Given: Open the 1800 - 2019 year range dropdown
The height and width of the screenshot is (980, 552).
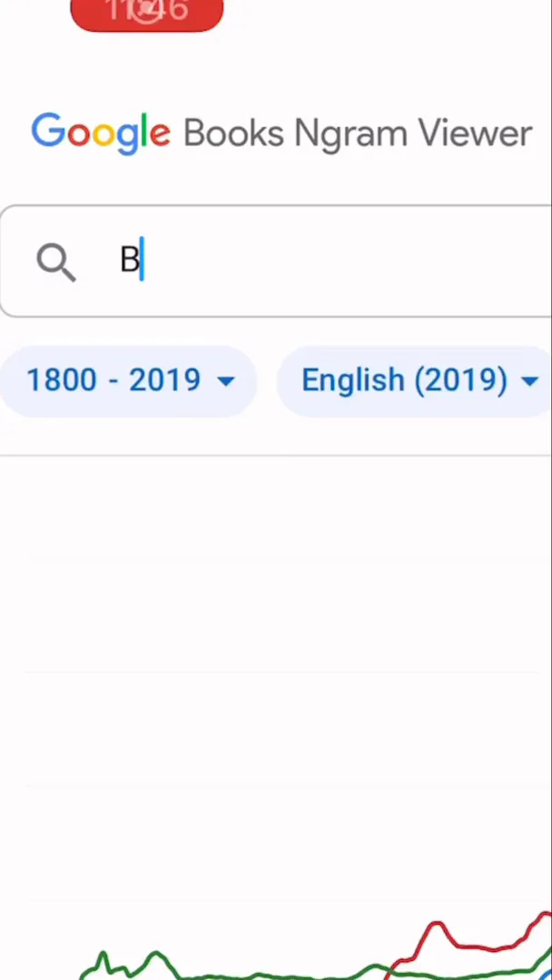Looking at the screenshot, I should (127, 380).
